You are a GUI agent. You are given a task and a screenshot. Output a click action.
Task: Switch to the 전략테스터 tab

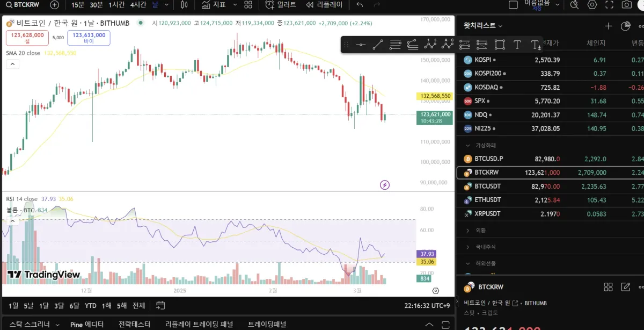[134, 324]
